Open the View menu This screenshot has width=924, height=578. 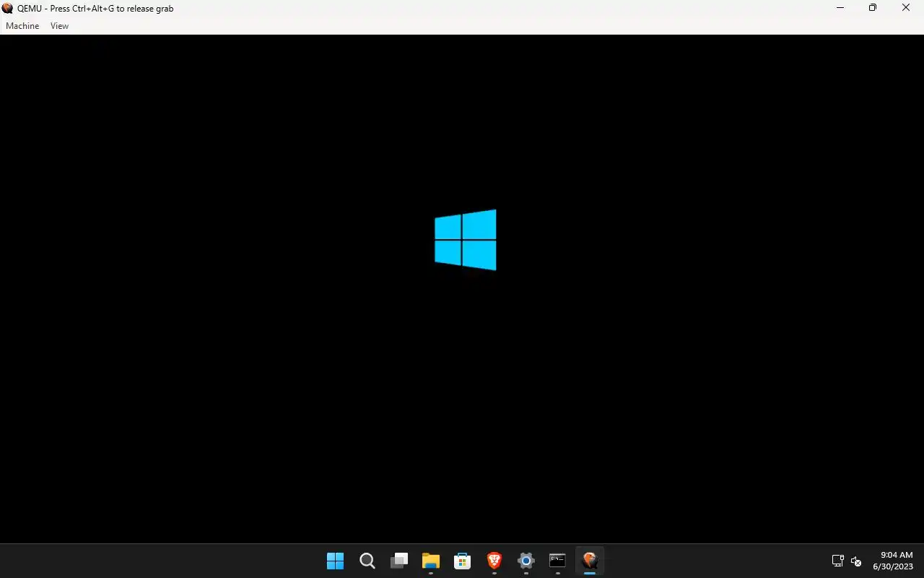59,26
